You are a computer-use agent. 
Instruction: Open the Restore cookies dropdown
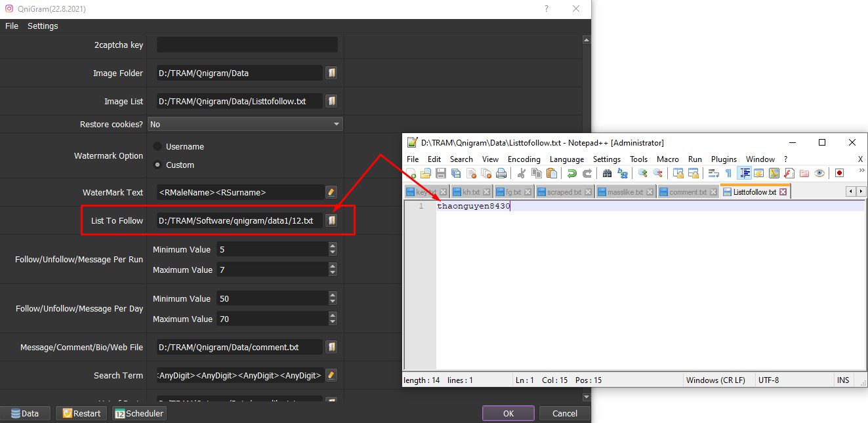tap(245, 124)
